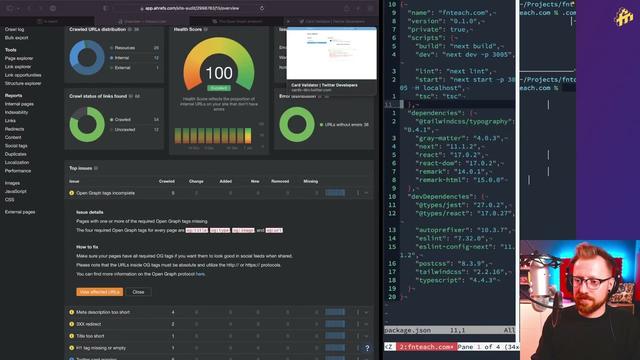Click the info icon next to Top issues

[96, 168]
